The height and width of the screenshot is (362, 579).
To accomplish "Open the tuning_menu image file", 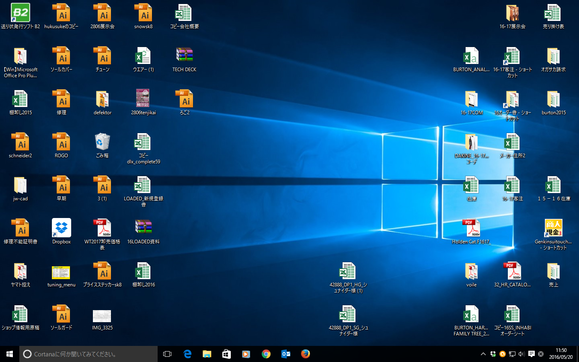I will (x=61, y=272).
